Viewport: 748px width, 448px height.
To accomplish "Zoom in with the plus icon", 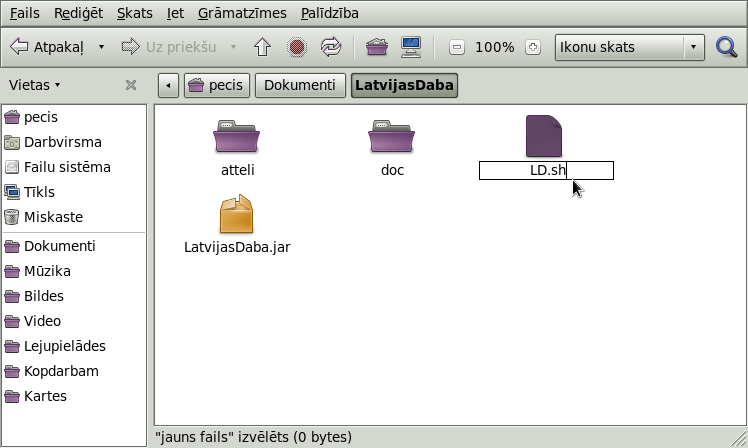I will point(533,47).
